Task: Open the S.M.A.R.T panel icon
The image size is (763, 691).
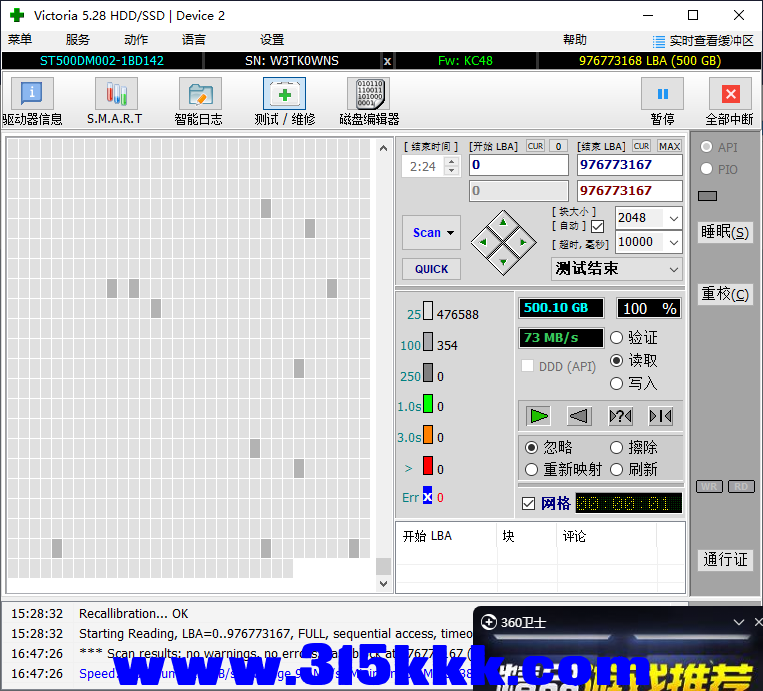Action: pos(115,94)
